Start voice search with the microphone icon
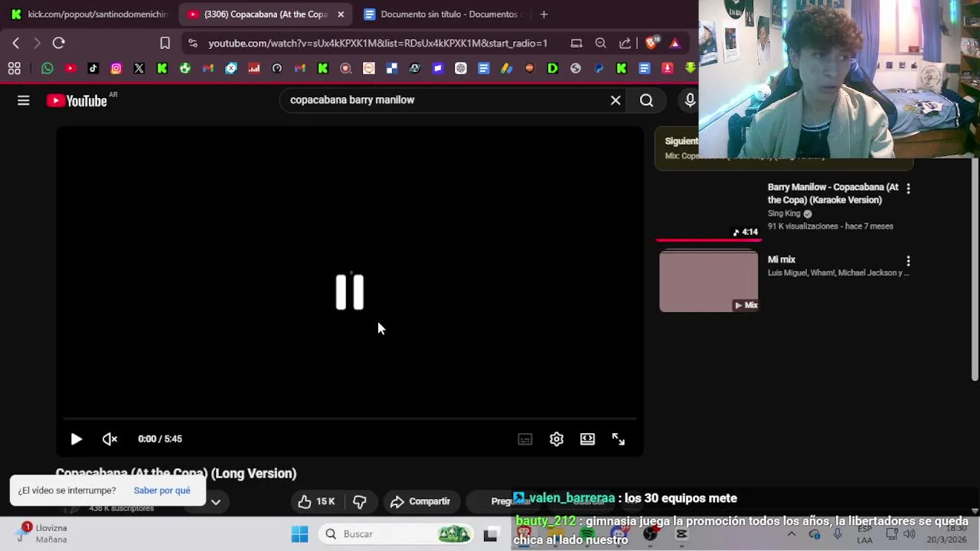Image resolution: width=980 pixels, height=551 pixels. click(690, 100)
